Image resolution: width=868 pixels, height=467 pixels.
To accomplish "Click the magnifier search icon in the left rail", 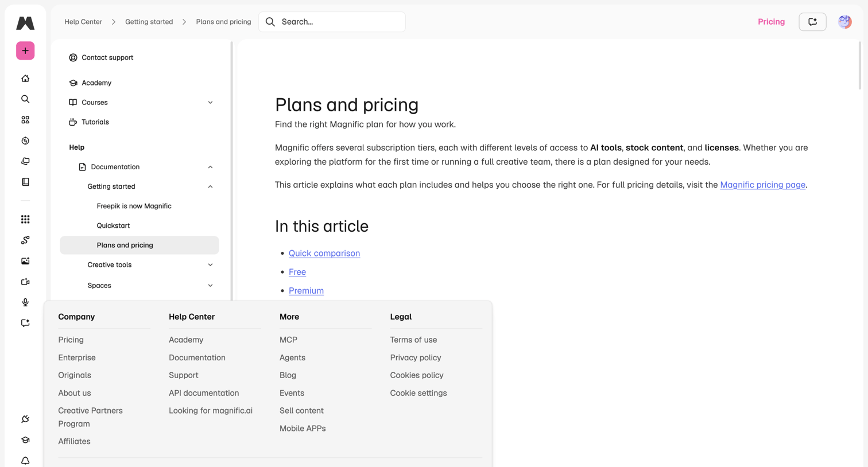I will [x=25, y=99].
